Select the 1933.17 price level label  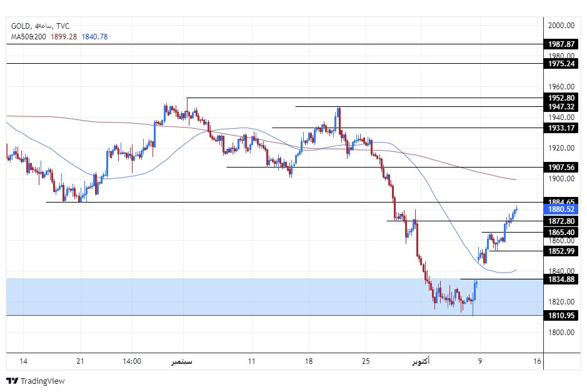click(561, 128)
